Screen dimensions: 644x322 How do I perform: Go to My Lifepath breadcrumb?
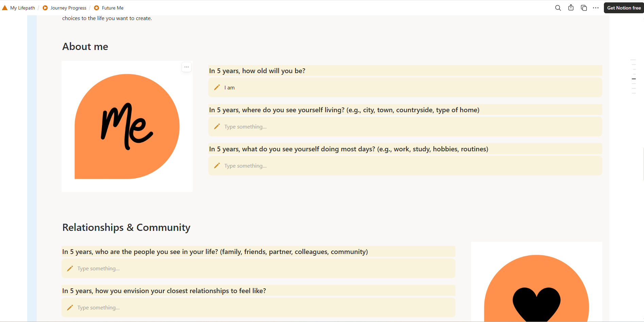(x=22, y=8)
